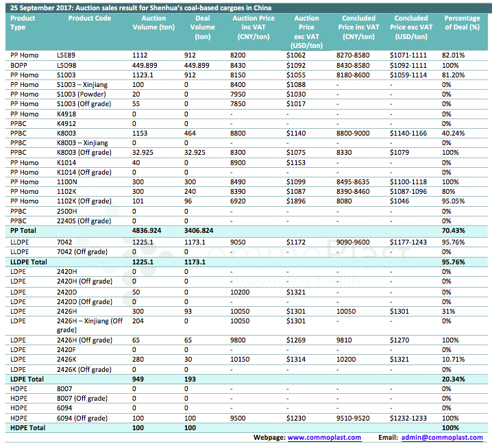The width and height of the screenshot is (492, 448).
Task: Click the HDPE Total row label
Action: 27,428
